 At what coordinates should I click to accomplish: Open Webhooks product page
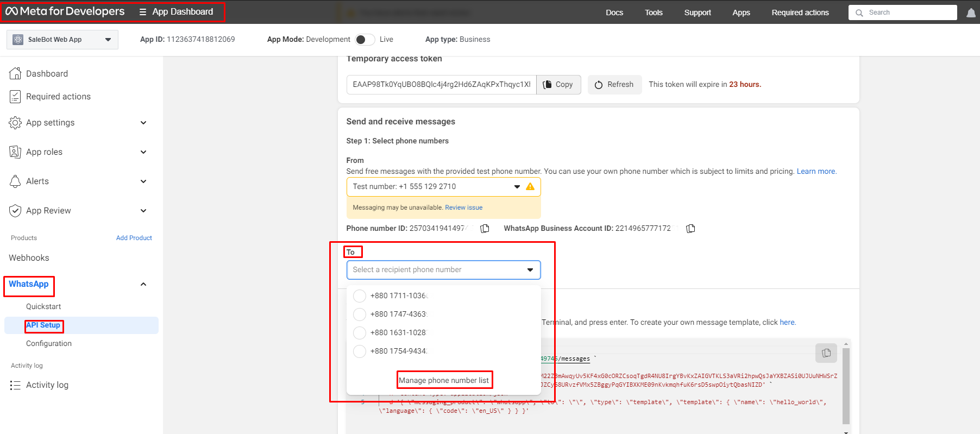point(29,258)
